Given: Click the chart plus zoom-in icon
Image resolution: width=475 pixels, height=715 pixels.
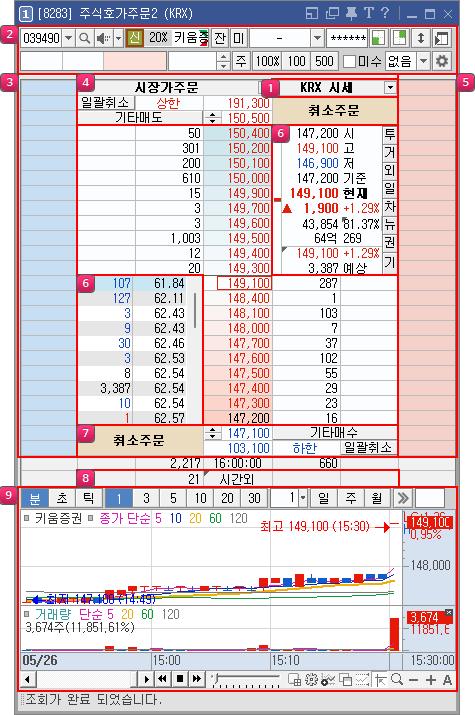Looking at the screenshot, I should pos(431,680).
